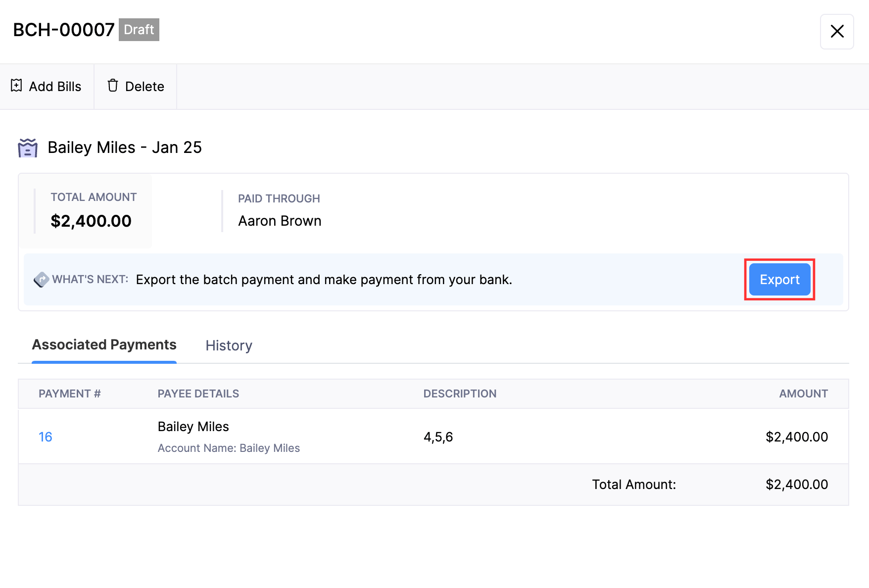Open payment number 16
The width and height of the screenshot is (869, 588).
pyautogui.click(x=46, y=437)
